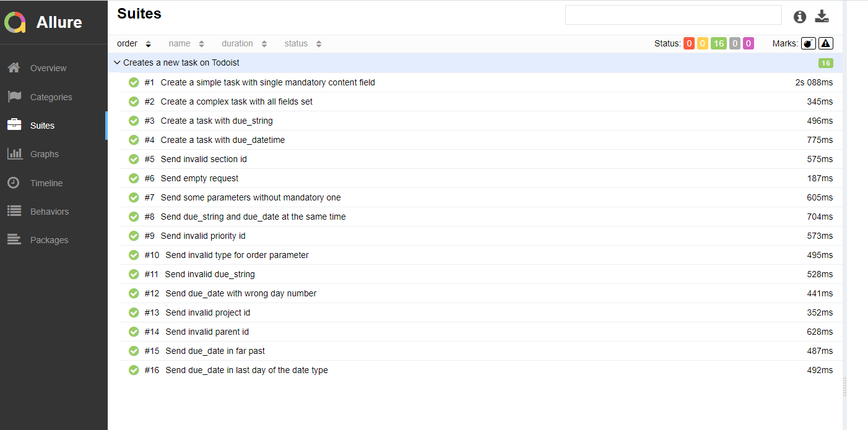The image size is (868, 430).
Task: Open Behaviors via the list icon
Action: (14, 211)
